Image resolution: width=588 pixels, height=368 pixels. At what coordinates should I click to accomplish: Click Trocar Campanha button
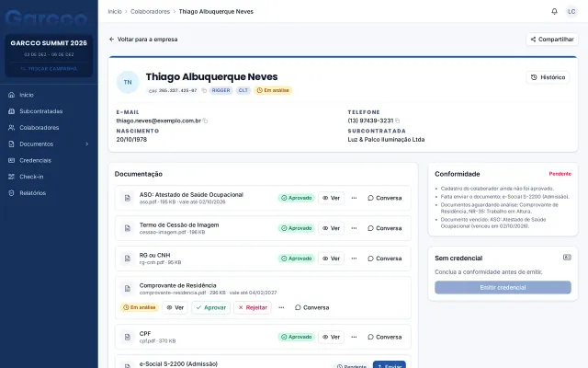click(49, 69)
